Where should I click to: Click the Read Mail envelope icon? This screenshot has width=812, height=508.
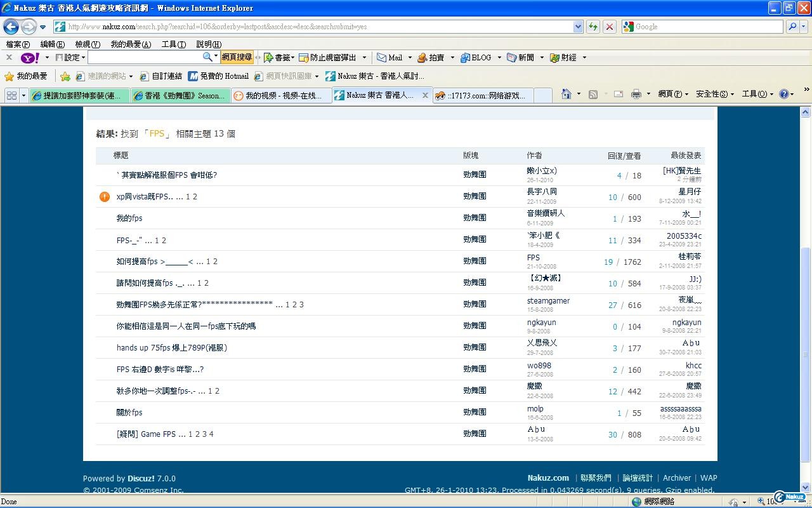(618, 94)
